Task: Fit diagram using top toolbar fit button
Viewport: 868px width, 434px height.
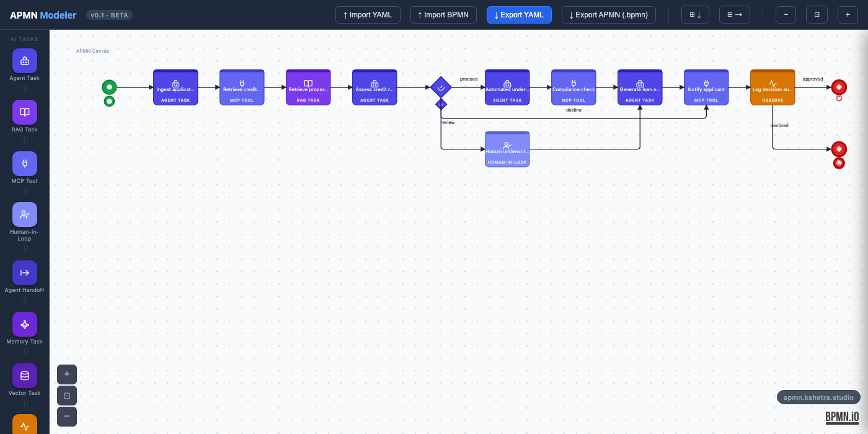Action: (817, 15)
